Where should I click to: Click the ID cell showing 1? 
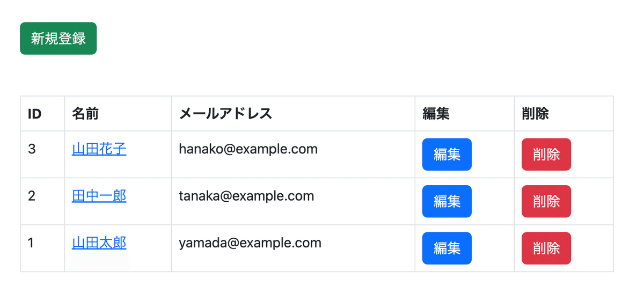(x=42, y=248)
